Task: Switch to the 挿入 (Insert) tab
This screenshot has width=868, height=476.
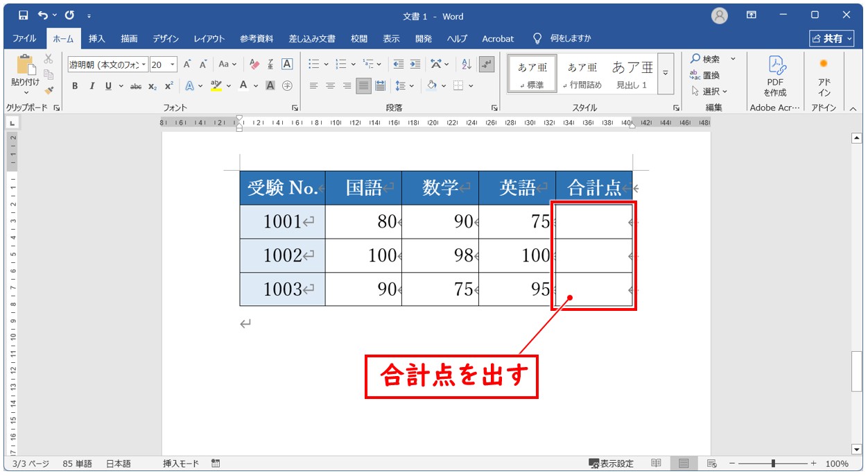Action: (96, 39)
